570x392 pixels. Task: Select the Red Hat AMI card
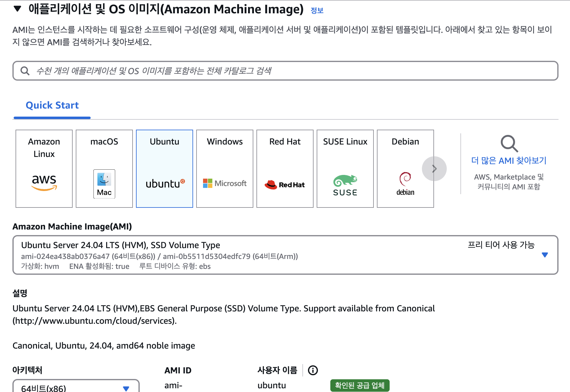tap(285, 169)
